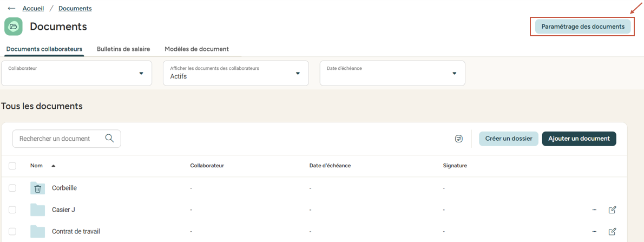The height and width of the screenshot is (242, 644).
Task: Open the Corbeille trash folder icon
Action: pos(37,188)
